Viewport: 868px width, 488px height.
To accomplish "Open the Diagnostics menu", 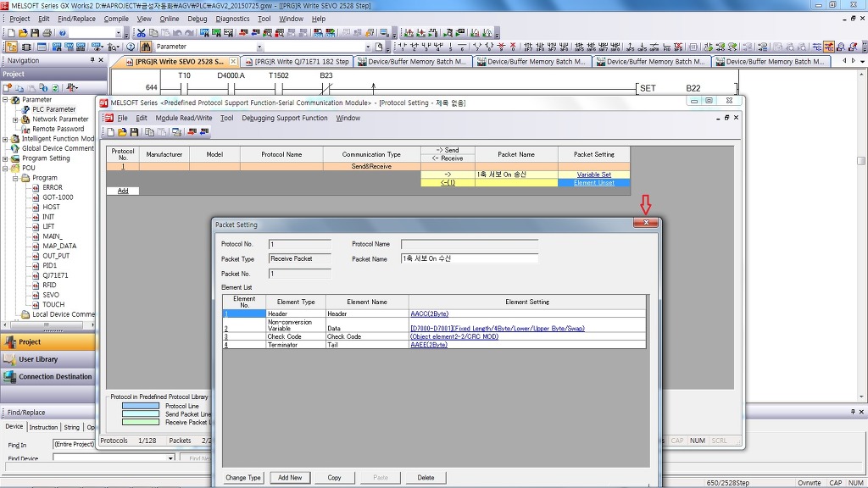I will (x=232, y=19).
